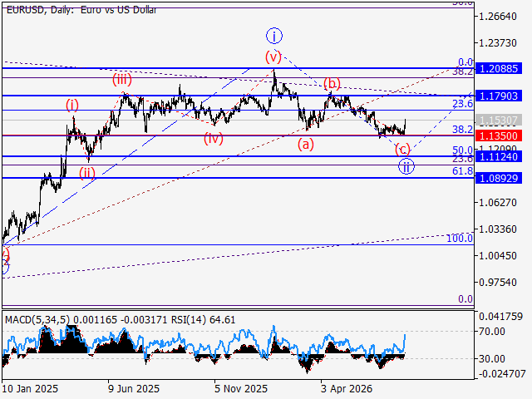
Task: Click the 5 Nov 2025 date marker
Action: point(241,388)
